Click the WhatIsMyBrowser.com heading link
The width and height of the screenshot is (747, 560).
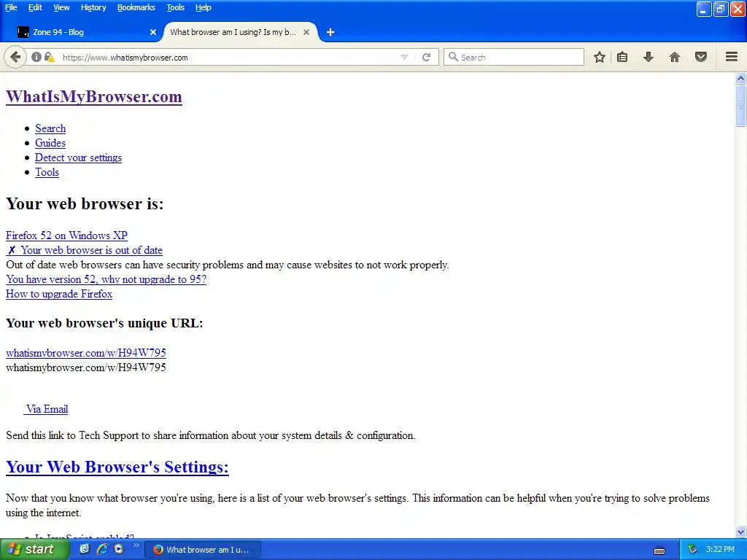[x=94, y=97]
